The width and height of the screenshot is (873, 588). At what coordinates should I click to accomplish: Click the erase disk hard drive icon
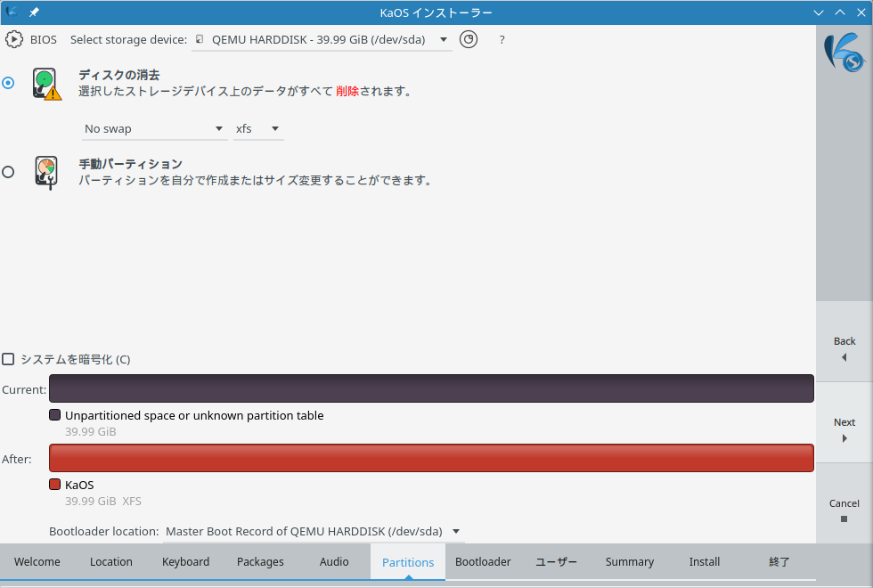tap(46, 84)
